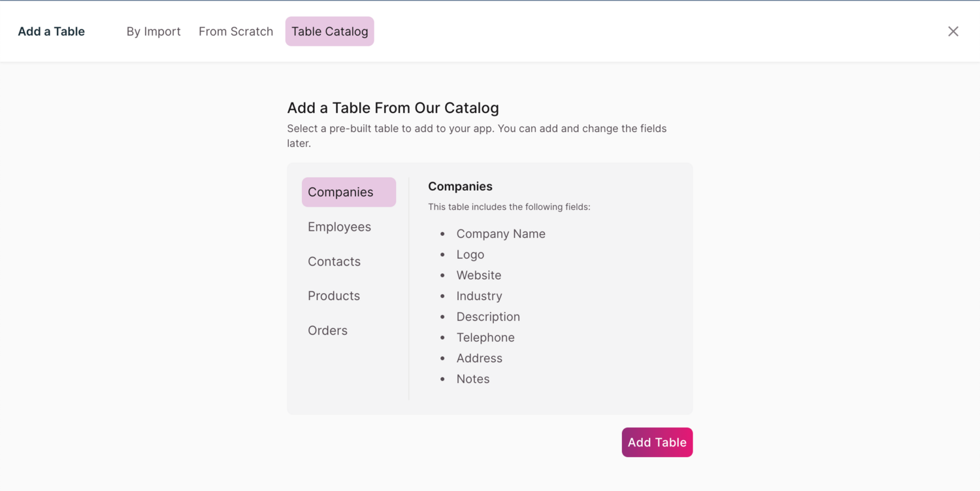The image size is (980, 491).
Task: Click the Telephone field in the list
Action: pyautogui.click(x=485, y=337)
